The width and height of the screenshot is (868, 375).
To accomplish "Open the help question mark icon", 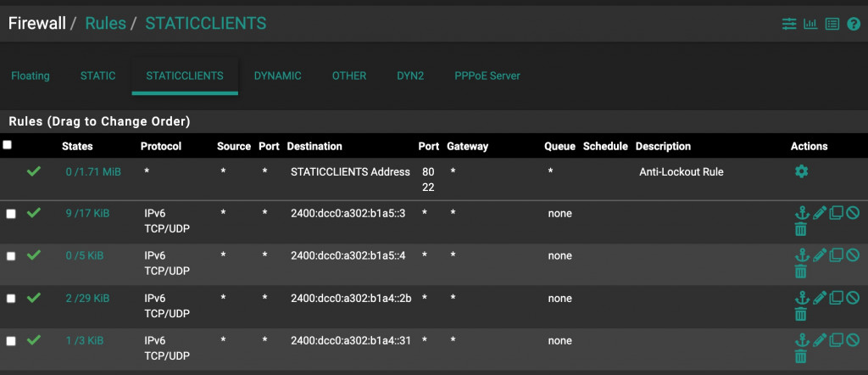I will (x=854, y=24).
